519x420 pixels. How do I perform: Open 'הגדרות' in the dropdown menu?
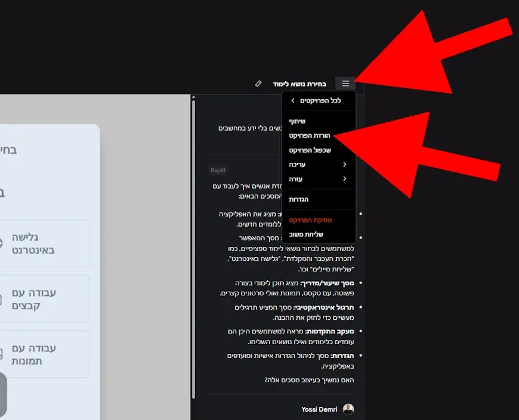(299, 199)
